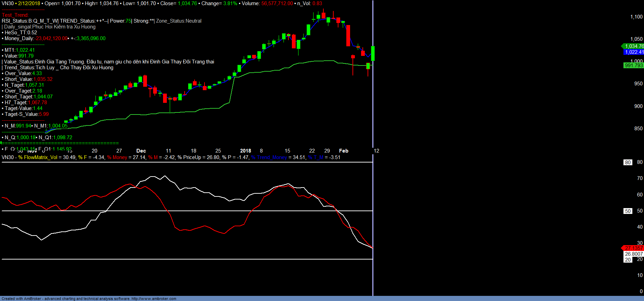Select the boxed 50 level marker
Screen dimensions: 644x301
coord(628,211)
